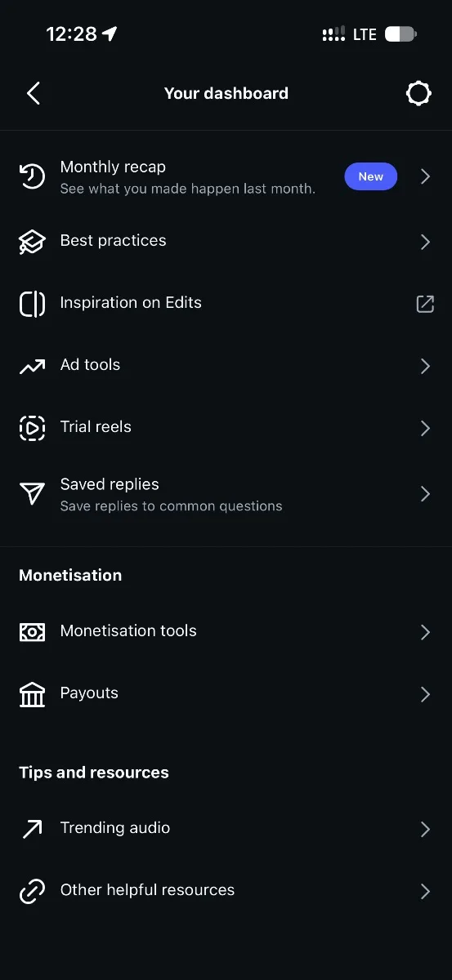Open the Trending audio text link
This screenshot has height=980, width=452.
click(115, 827)
